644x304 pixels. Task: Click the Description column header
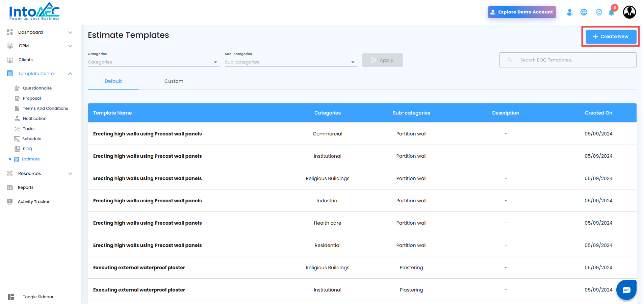coord(506,113)
